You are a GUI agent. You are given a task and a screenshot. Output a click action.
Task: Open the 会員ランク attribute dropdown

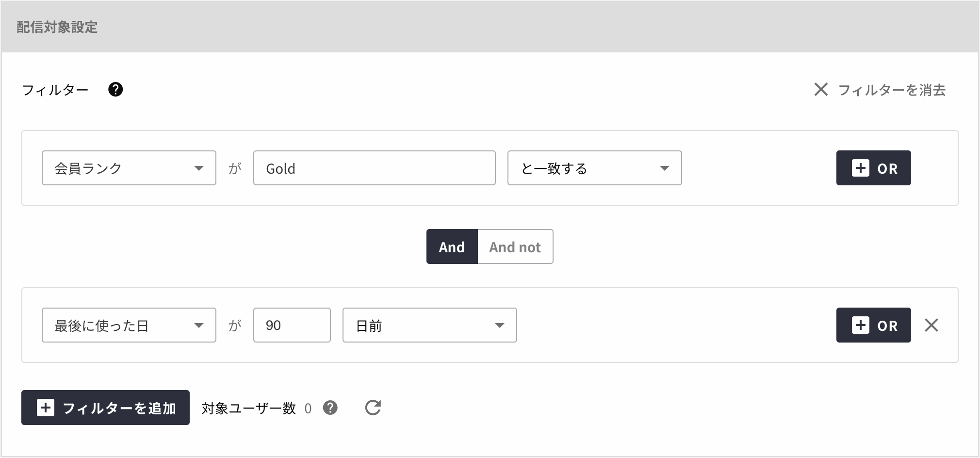point(129,168)
